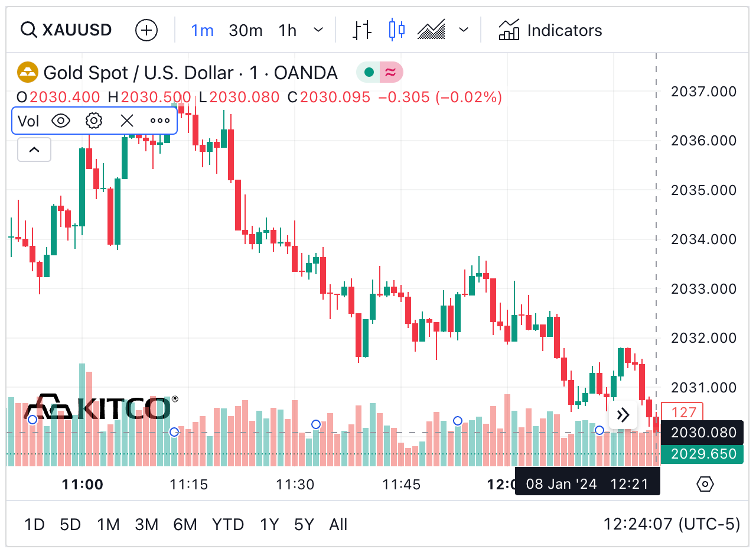Open Vol indicator more options

(160, 121)
